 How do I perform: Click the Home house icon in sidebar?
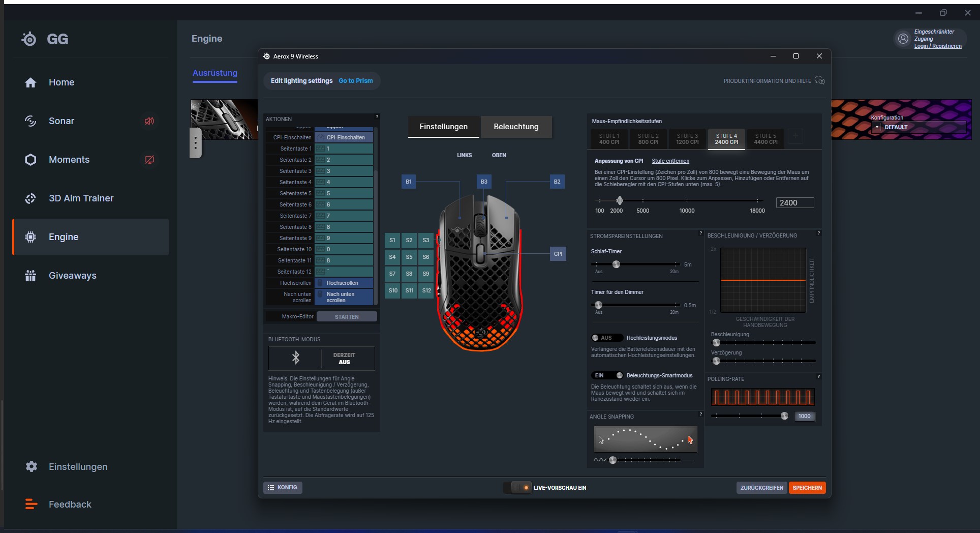(30, 82)
